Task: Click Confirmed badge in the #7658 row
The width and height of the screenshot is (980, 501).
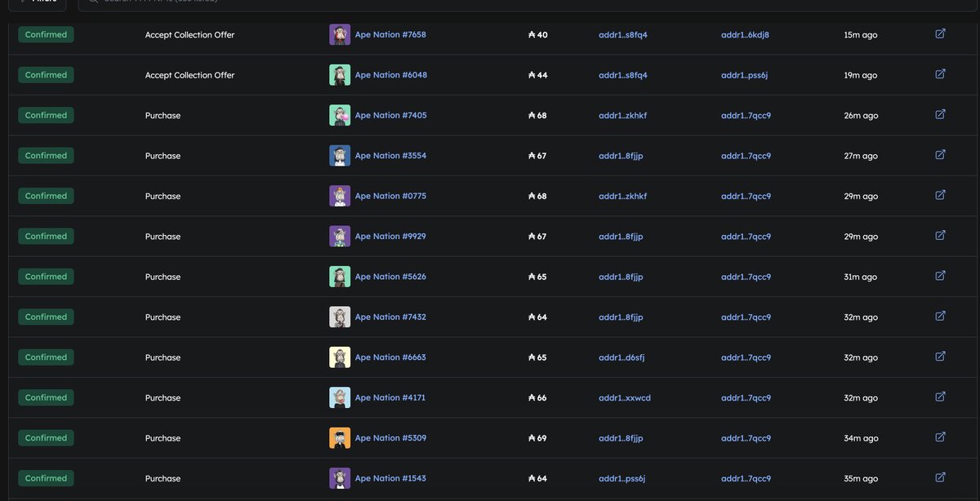Action: [46, 34]
